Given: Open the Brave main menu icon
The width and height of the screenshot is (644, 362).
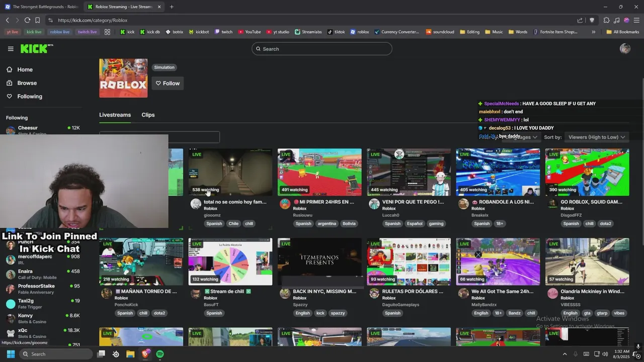Looking at the screenshot, I should [636, 20].
